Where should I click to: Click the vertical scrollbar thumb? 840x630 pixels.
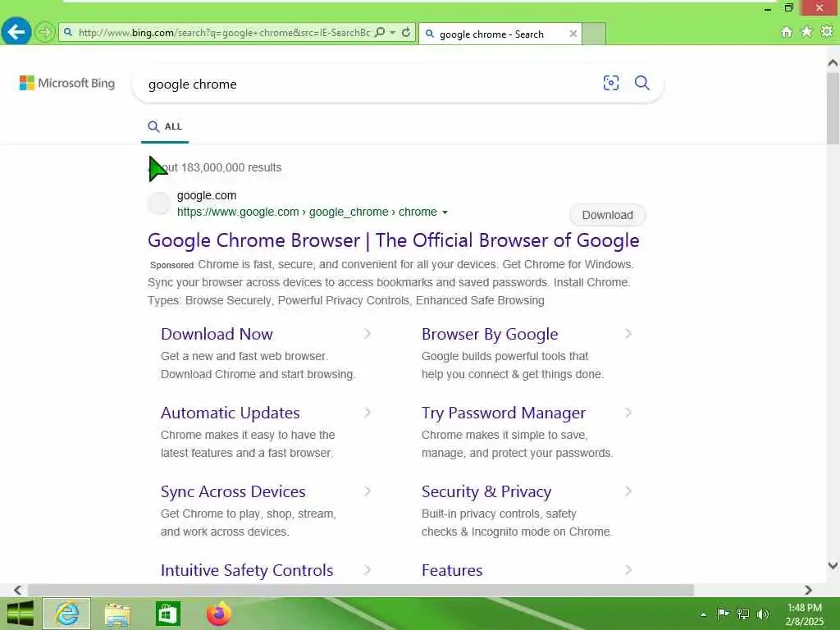click(833, 109)
